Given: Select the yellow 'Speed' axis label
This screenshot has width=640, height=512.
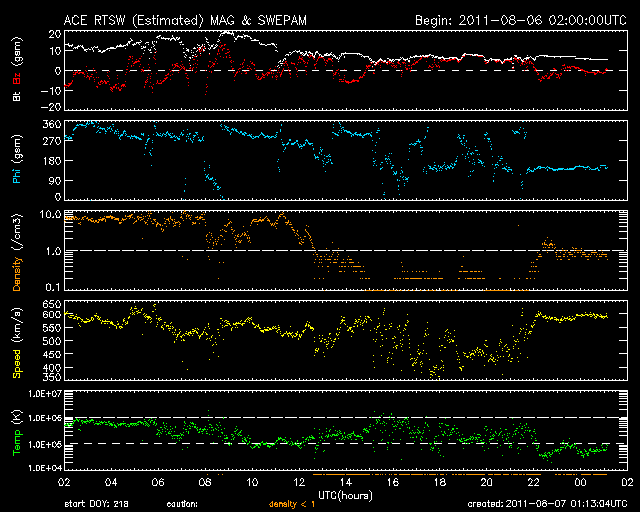Looking at the screenshot, I should [17, 363].
